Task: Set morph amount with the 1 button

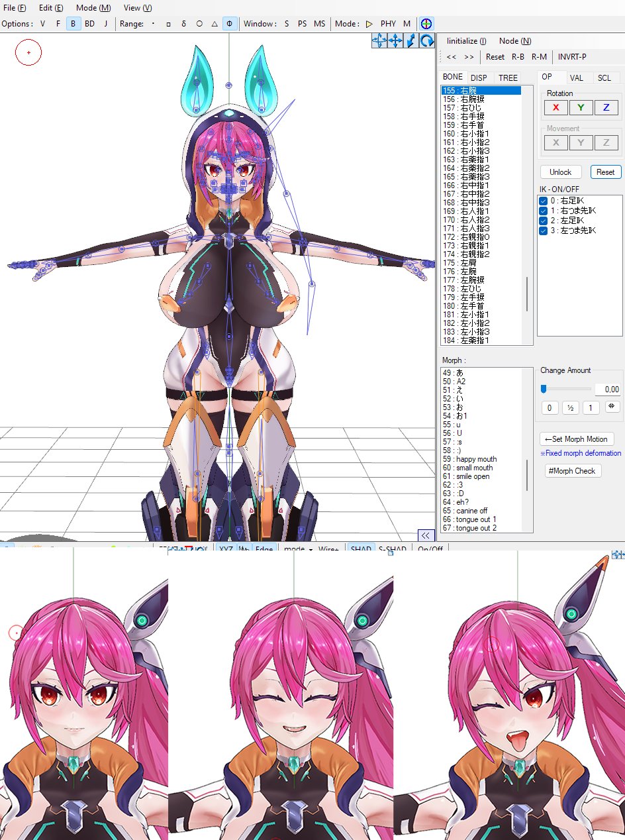Action: click(x=591, y=407)
